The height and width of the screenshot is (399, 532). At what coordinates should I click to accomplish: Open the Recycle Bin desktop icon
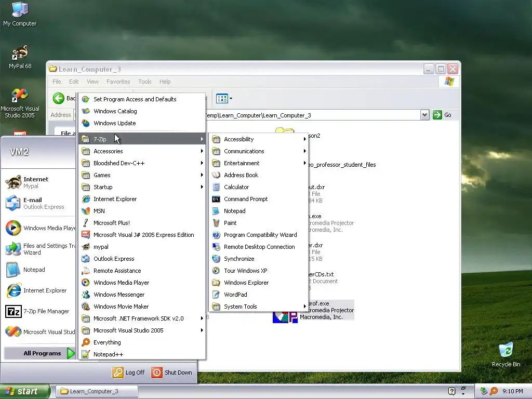(x=506, y=355)
